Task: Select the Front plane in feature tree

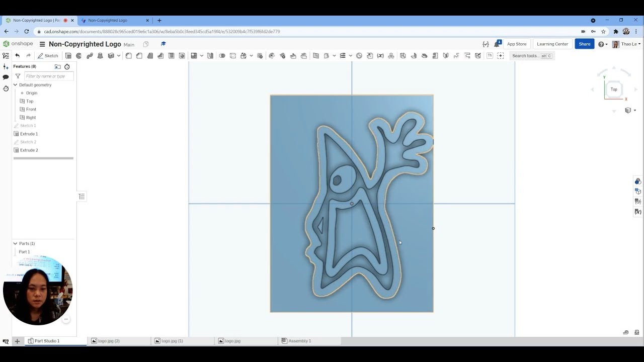Action: click(x=31, y=109)
